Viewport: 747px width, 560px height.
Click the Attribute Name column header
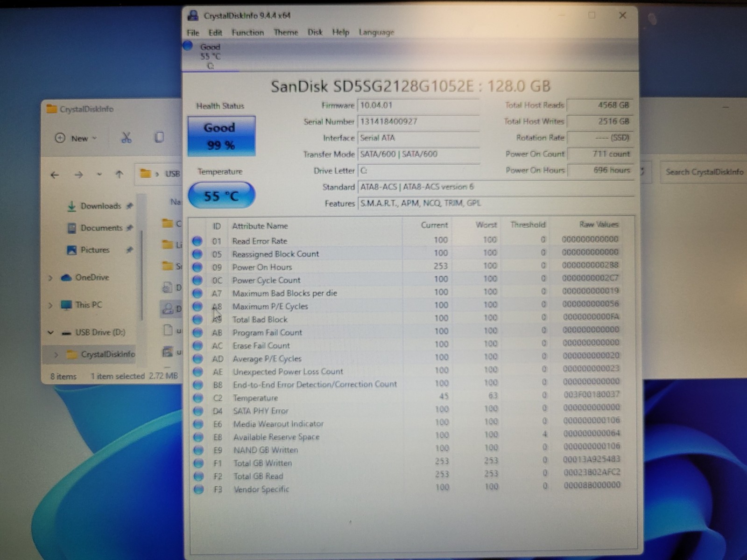[260, 226]
